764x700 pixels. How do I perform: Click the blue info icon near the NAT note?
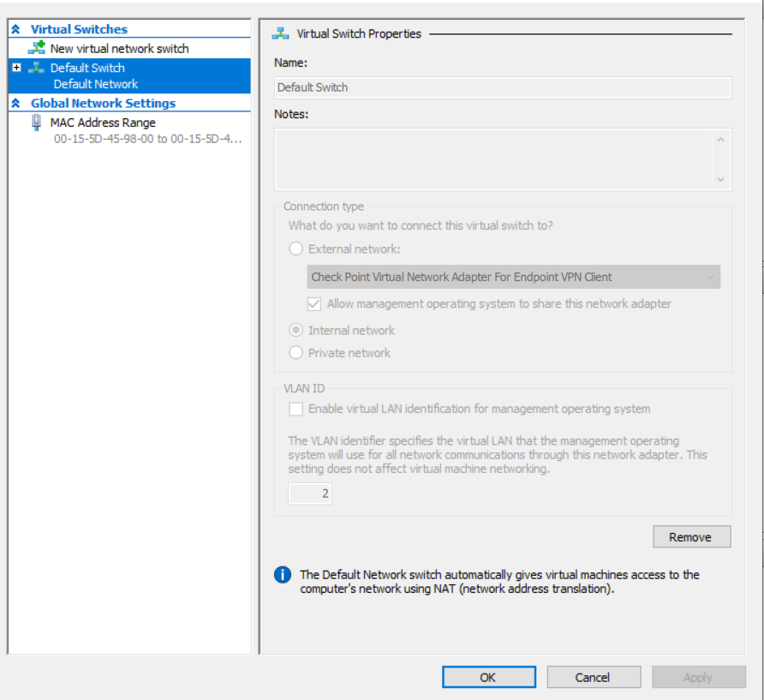click(x=283, y=575)
